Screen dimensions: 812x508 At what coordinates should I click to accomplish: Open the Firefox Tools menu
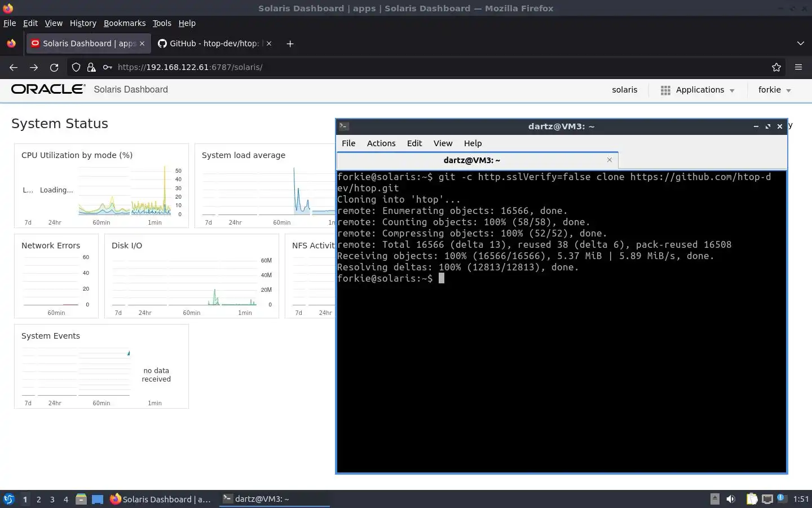(x=162, y=23)
